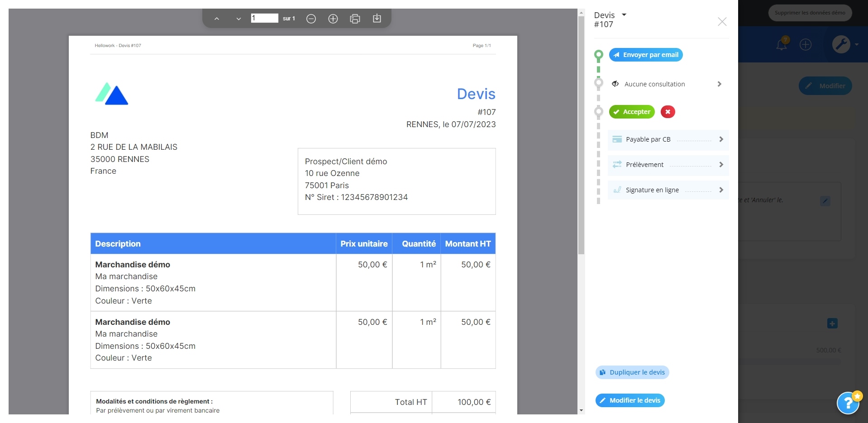The image size is (868, 423).
Task: Accept the quote with the Accepter button
Action: (632, 112)
